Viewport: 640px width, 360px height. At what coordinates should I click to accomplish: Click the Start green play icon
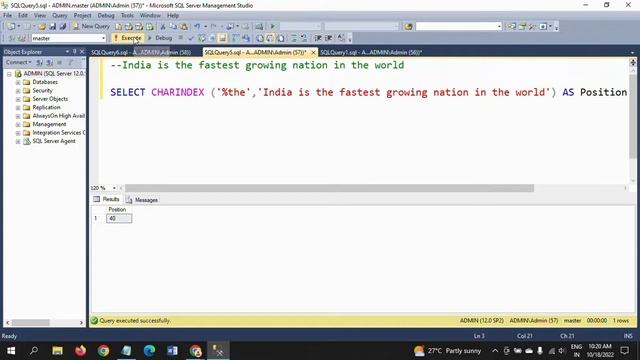[273, 27]
